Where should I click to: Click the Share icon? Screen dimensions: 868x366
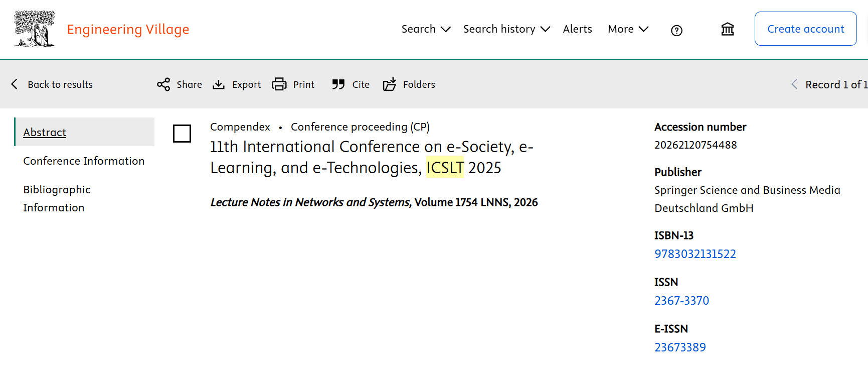(x=163, y=84)
